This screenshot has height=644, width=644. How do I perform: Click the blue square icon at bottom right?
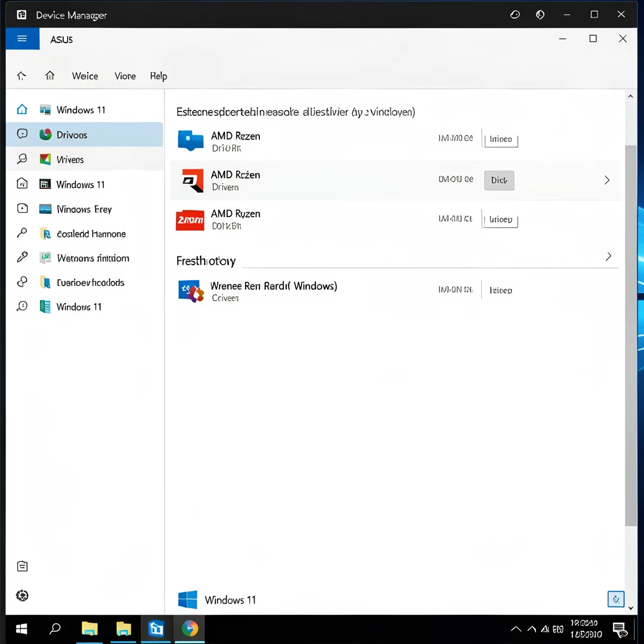pyautogui.click(x=615, y=599)
